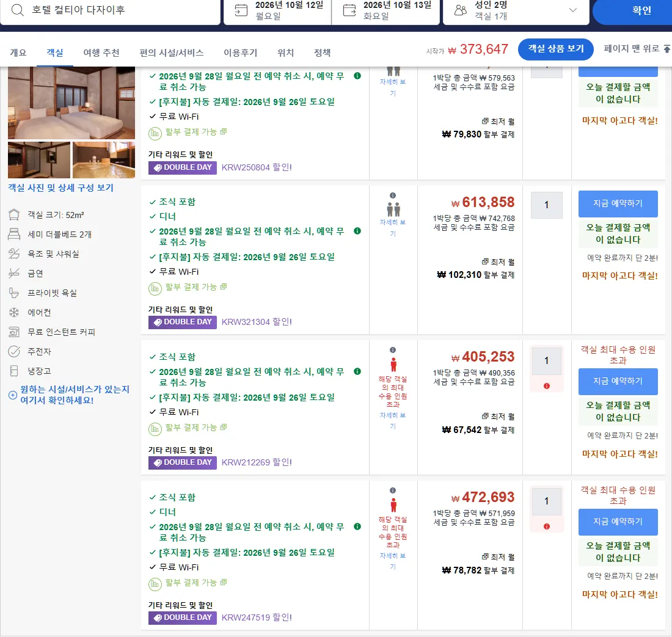The image size is (672, 637).
Task: Open room quantity selector for ₩405,253 rate
Action: coord(546,361)
